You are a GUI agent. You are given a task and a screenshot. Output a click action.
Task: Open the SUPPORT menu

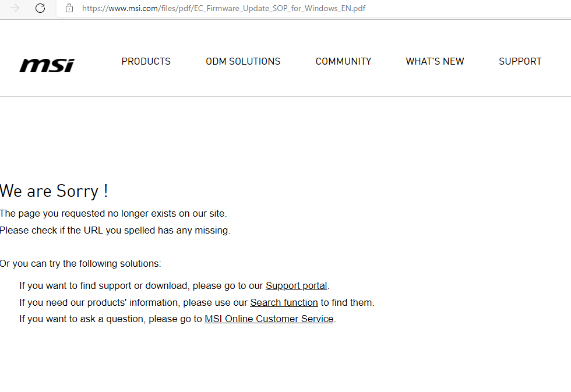coord(520,61)
